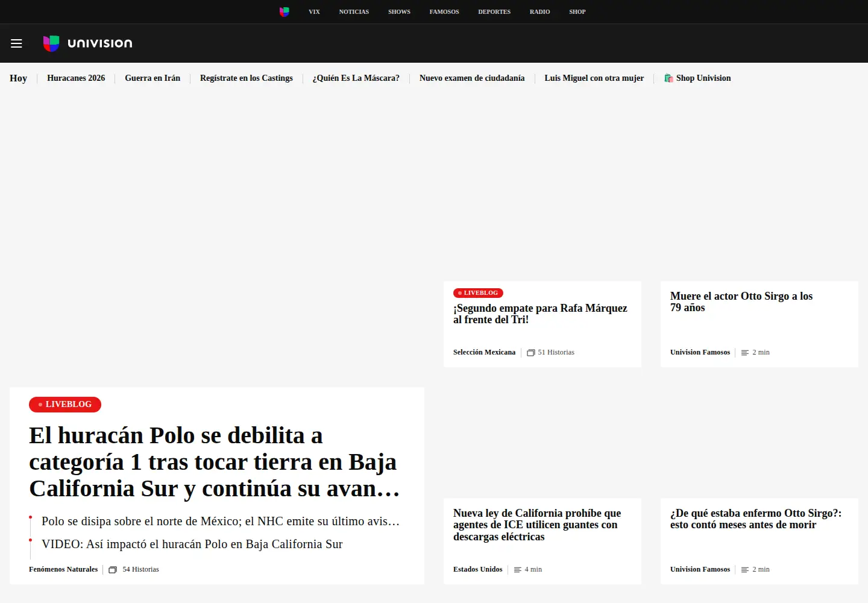This screenshot has height=603, width=868.
Task: Open Nuevo examen de ciudadanía link
Action: click(x=472, y=78)
